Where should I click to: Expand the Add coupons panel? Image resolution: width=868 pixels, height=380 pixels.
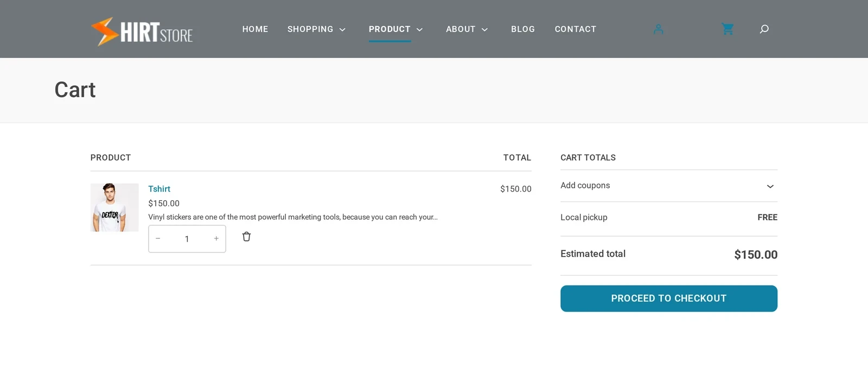coord(669,186)
